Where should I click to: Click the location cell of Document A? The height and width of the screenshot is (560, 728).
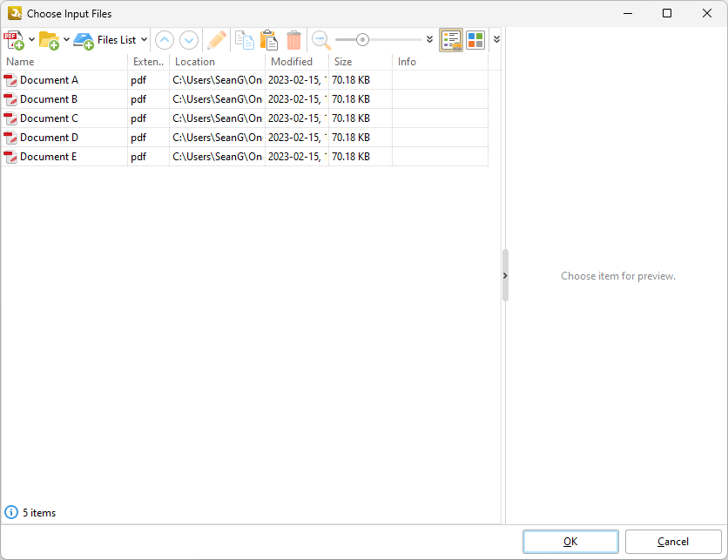coord(218,80)
